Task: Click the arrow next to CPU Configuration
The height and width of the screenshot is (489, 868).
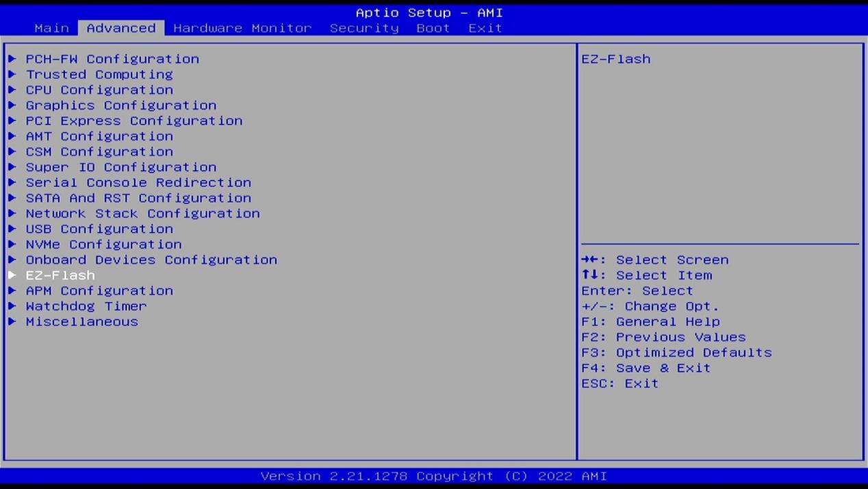Action: pyautogui.click(x=12, y=90)
